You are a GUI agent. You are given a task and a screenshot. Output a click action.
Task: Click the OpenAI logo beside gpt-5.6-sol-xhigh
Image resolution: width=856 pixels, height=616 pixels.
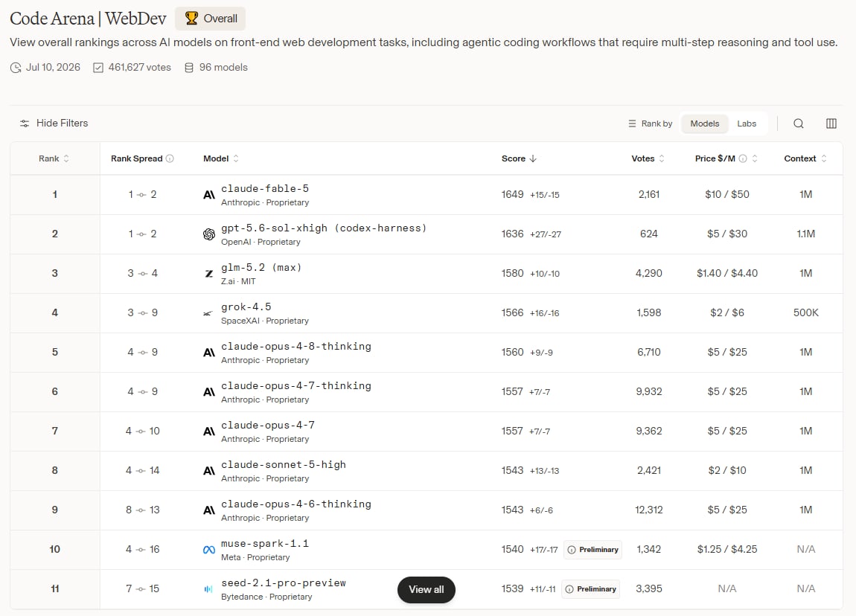[209, 234]
